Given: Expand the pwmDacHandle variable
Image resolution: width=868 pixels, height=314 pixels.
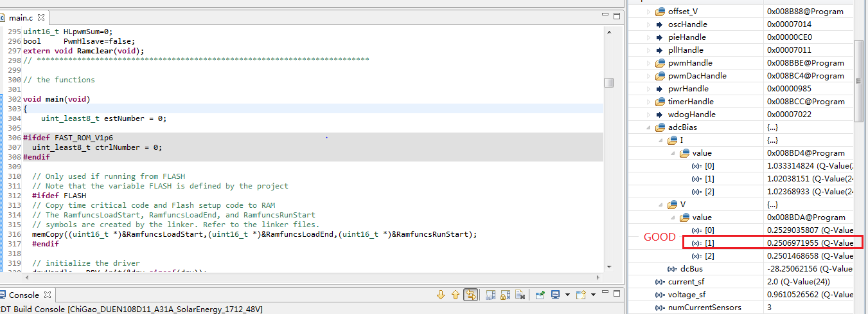Looking at the screenshot, I should pyautogui.click(x=648, y=76).
